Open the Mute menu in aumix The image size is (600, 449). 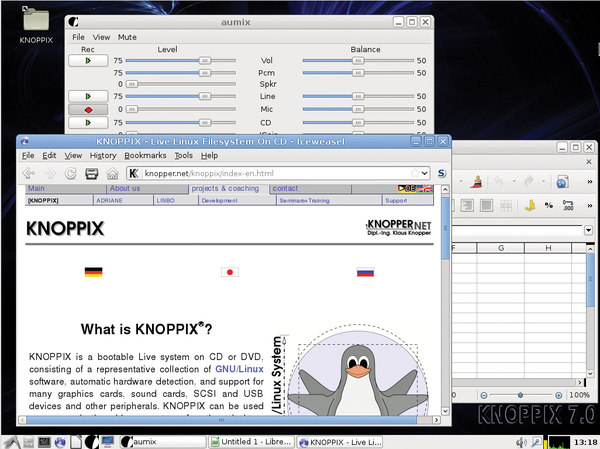pos(127,36)
